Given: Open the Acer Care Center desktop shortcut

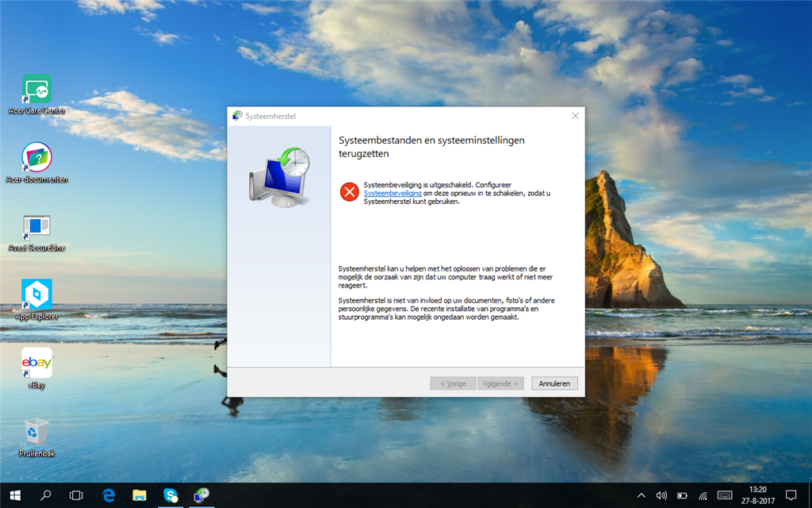Looking at the screenshot, I should click(36, 94).
